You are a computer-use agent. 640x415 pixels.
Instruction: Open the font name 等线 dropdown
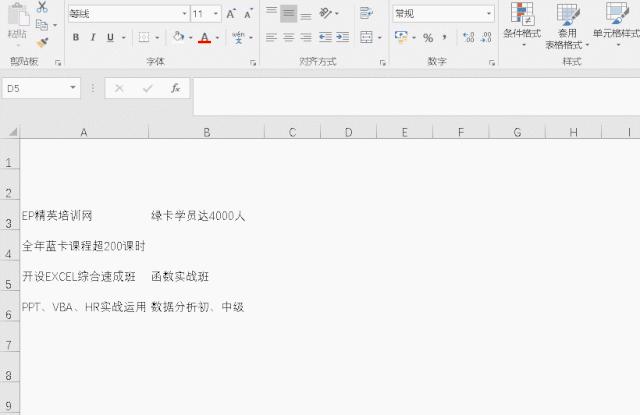pos(184,14)
